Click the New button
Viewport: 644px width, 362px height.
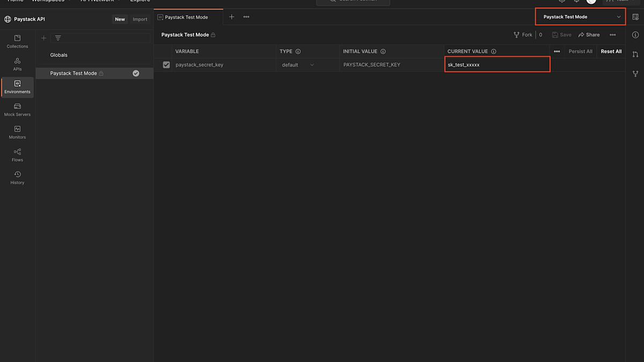tap(120, 19)
